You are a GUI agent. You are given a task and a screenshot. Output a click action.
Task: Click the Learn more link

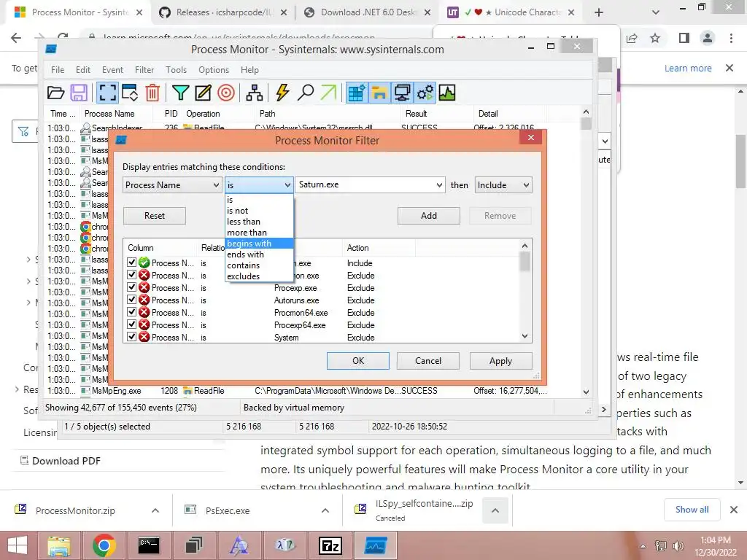pos(688,68)
